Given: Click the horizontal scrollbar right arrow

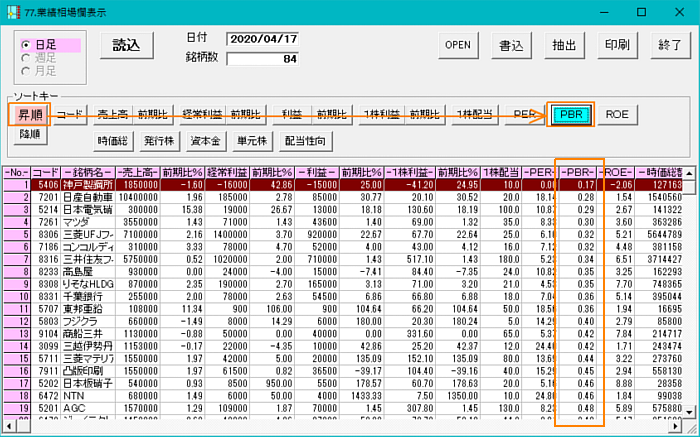Looking at the screenshot, I should pyautogui.click(x=676, y=426).
